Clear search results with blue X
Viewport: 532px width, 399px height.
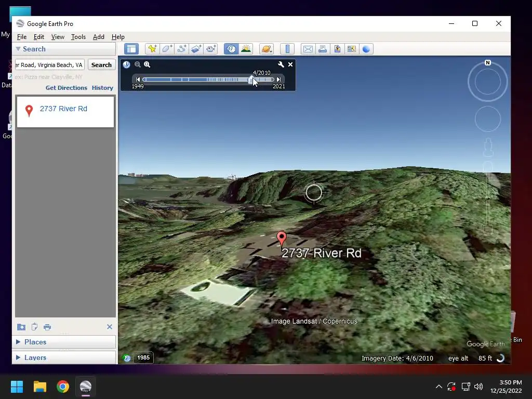[x=109, y=327]
